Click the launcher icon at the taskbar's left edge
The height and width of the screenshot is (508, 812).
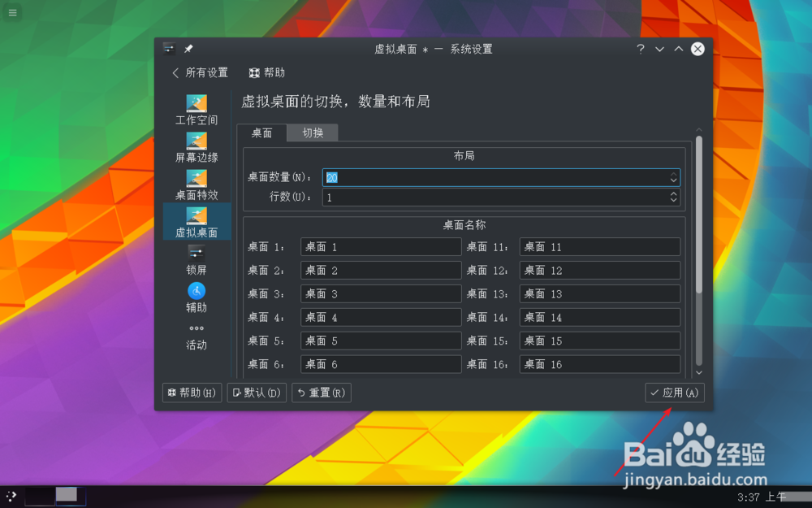point(11,497)
